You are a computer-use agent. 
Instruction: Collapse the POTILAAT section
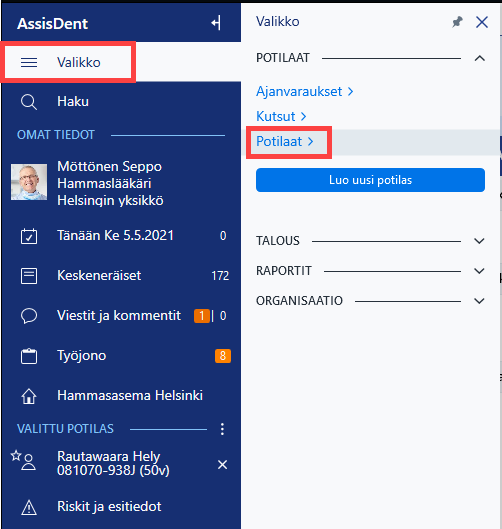[479, 58]
